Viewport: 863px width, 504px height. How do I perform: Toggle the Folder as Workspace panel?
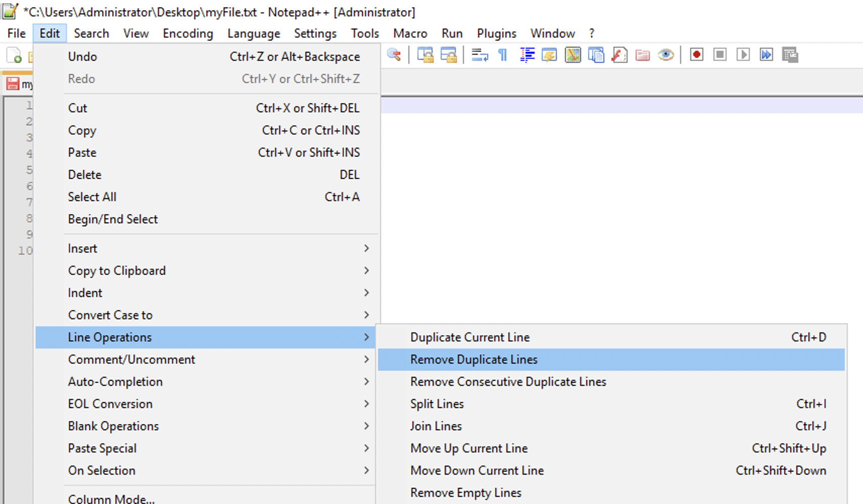tap(642, 55)
